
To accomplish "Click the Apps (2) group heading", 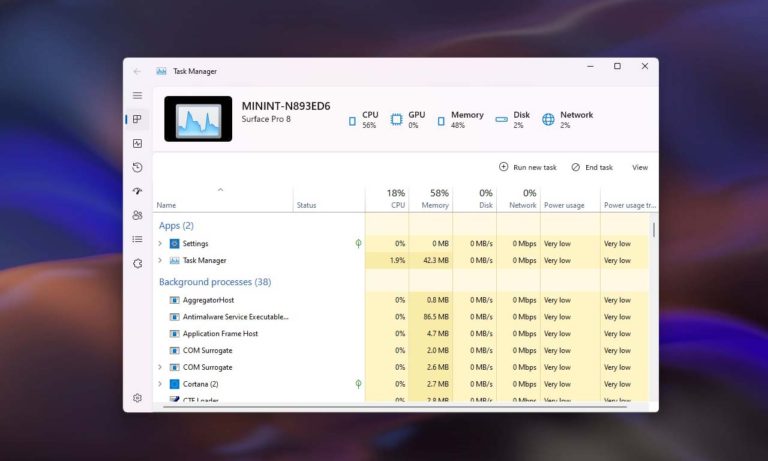I will [x=176, y=226].
